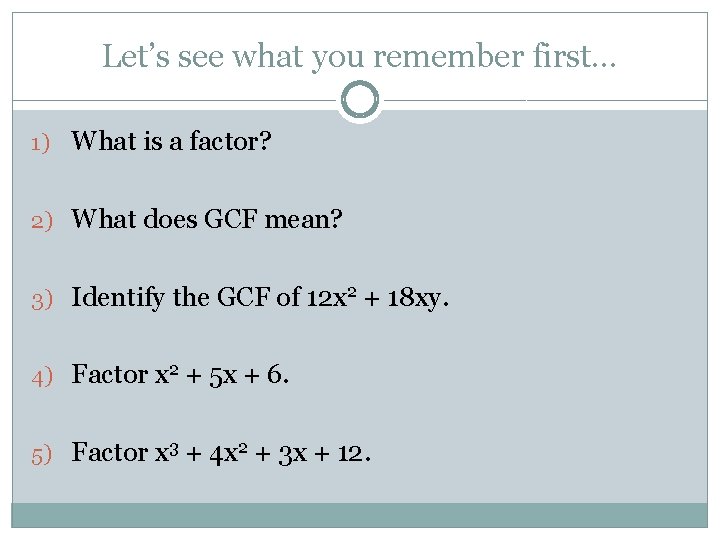Click the text 'Identify the GCF of 12x² + 18xy.'

260,298
